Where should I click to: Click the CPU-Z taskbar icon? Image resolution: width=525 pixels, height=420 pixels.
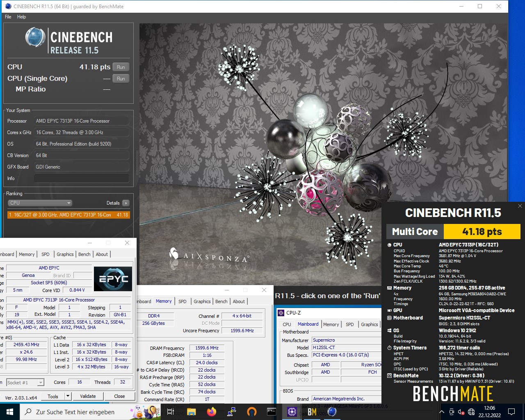(292, 412)
